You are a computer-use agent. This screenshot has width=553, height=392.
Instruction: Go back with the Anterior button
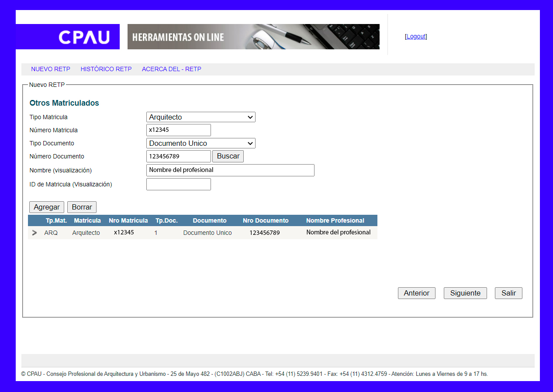tap(417, 293)
